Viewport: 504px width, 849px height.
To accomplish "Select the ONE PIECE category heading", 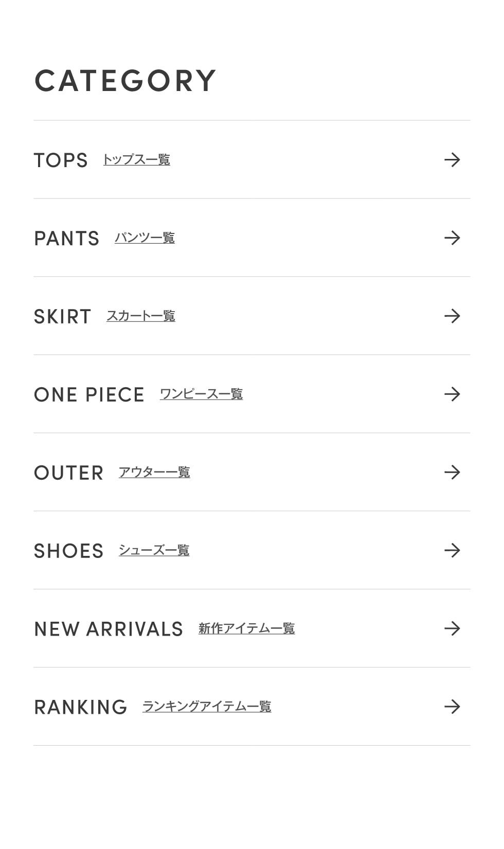I will 89,395.
